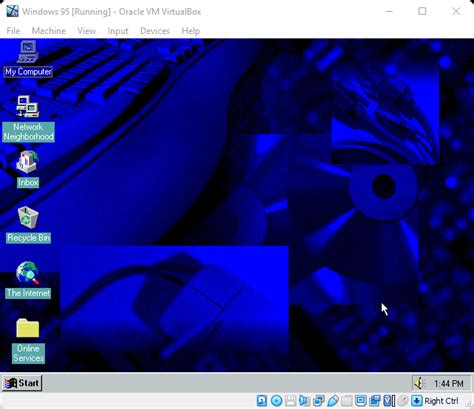
Task: Click the VirtualBox network adapter indicator
Action: [319, 400]
